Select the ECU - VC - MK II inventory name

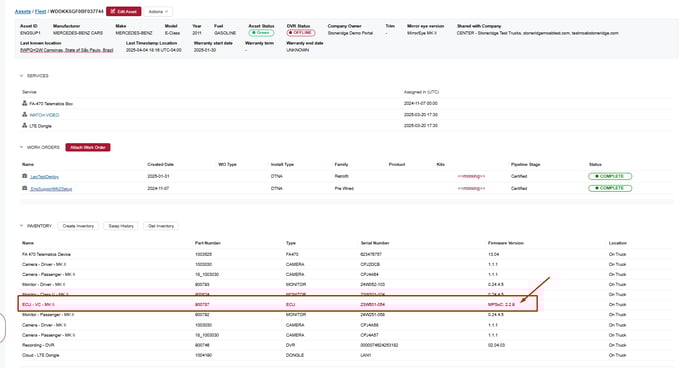pyautogui.click(x=38, y=304)
